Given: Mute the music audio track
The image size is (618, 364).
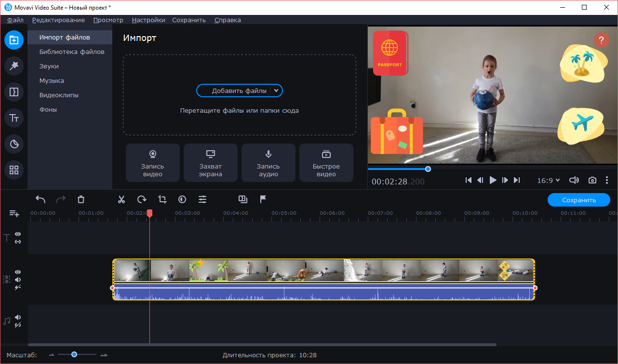Looking at the screenshot, I should tap(18, 317).
